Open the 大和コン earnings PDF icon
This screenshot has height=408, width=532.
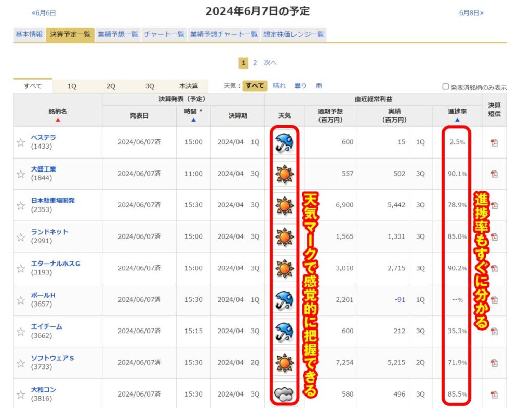click(x=494, y=394)
